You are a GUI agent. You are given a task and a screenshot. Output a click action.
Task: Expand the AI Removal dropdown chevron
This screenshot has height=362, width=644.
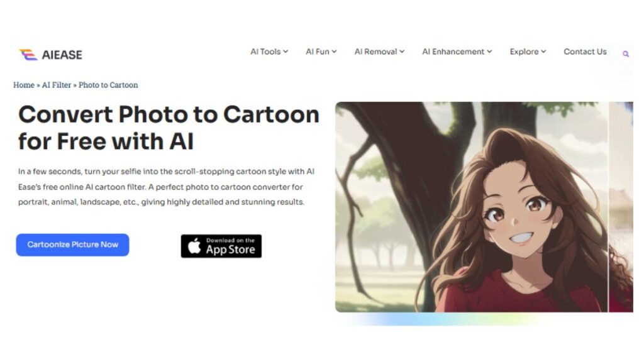402,52
